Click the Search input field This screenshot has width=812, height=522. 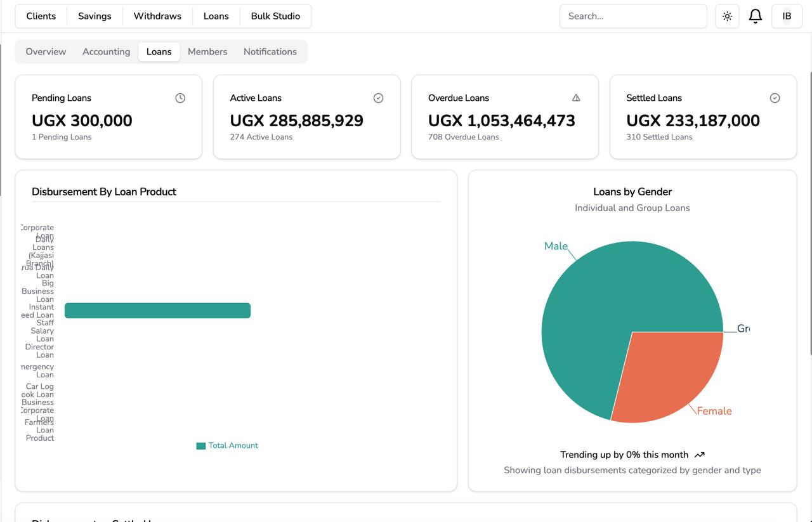pyautogui.click(x=632, y=16)
